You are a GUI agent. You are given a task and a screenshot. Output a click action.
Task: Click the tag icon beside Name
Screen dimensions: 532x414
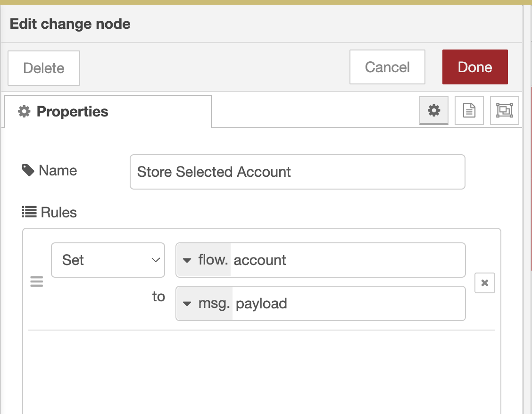click(x=28, y=170)
